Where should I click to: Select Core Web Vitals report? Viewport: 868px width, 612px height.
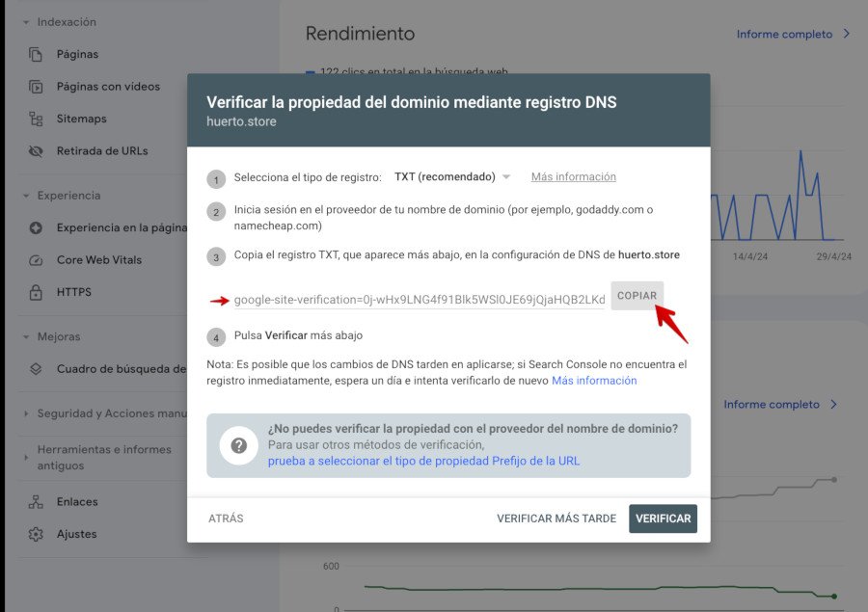tap(99, 260)
